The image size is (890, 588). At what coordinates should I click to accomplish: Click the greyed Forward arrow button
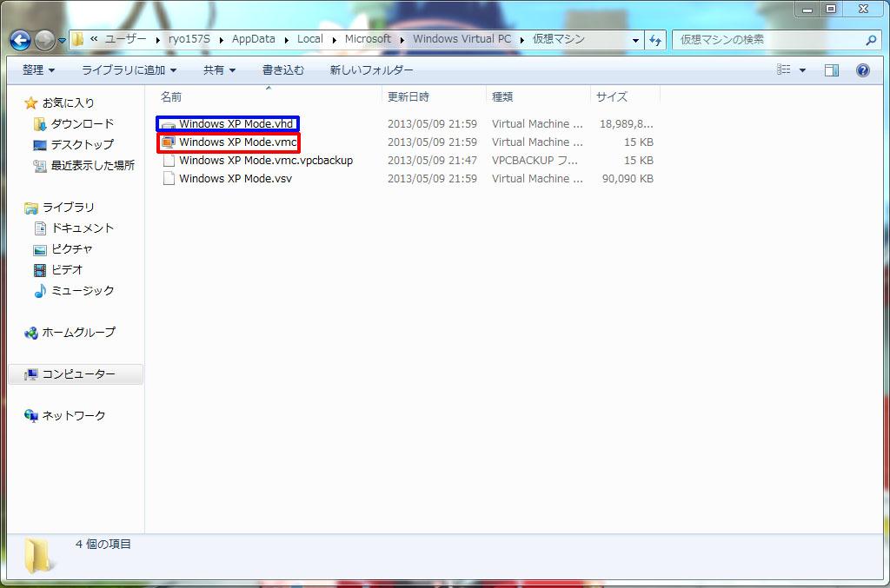45,40
